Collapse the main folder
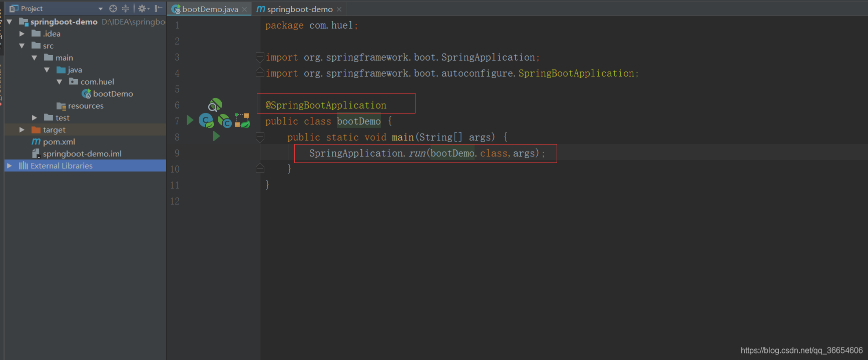 (x=34, y=57)
